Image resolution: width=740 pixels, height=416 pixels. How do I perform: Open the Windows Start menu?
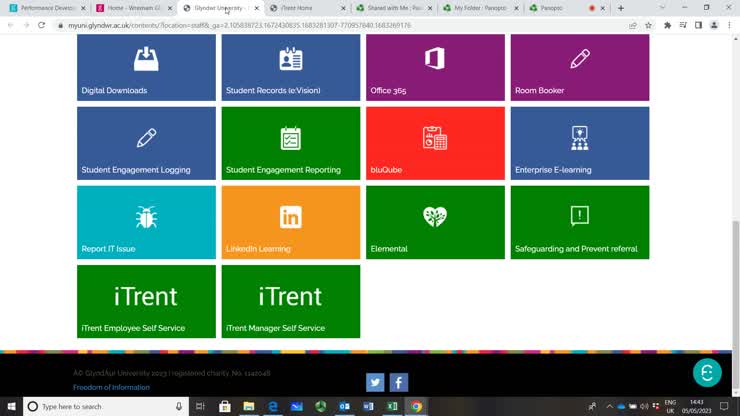tap(11, 406)
